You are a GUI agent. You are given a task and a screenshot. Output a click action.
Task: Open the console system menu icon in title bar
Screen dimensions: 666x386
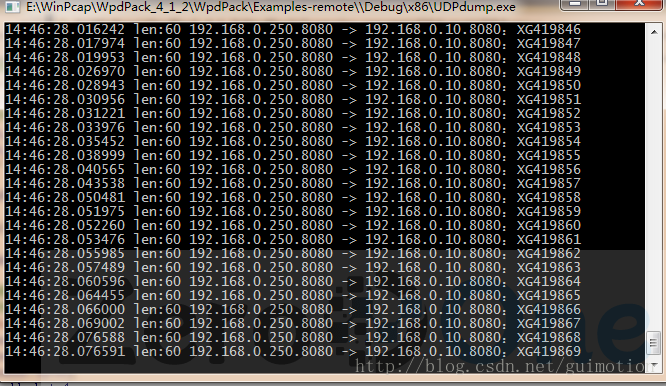pyautogui.click(x=11, y=6)
